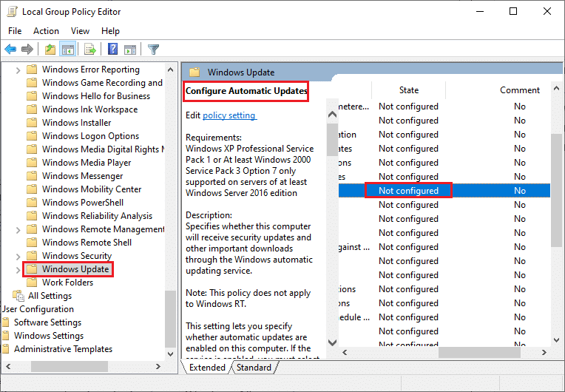Click the All Settings icon
565x392 pixels.
point(18,295)
